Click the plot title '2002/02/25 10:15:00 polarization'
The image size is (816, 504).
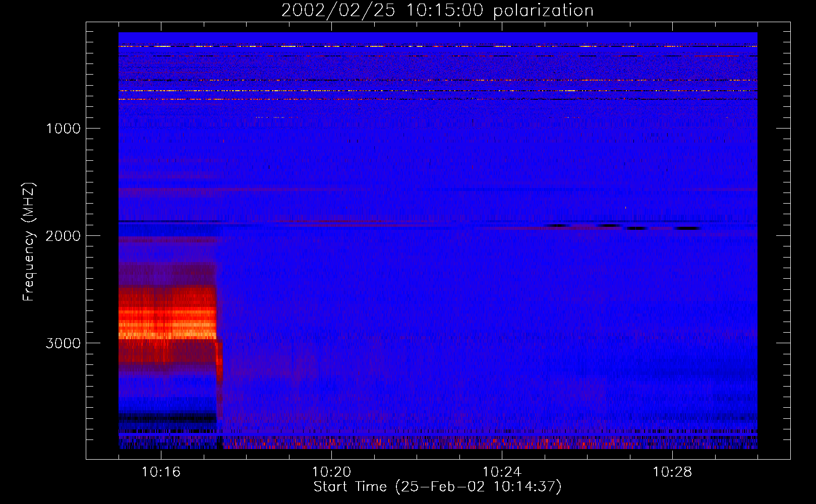tap(437, 11)
